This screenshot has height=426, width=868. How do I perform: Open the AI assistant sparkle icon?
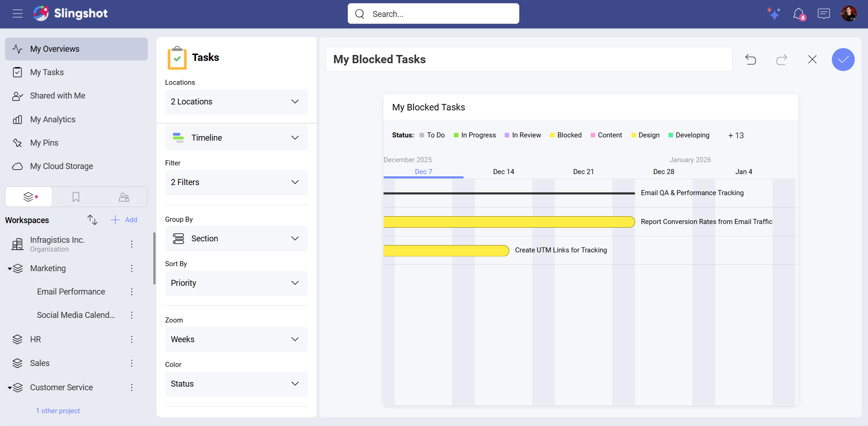coord(774,14)
